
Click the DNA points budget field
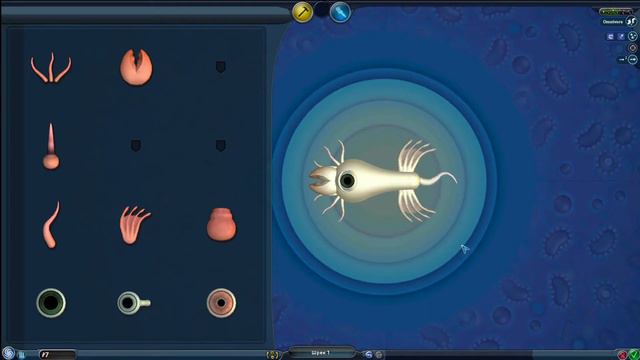pos(58,354)
